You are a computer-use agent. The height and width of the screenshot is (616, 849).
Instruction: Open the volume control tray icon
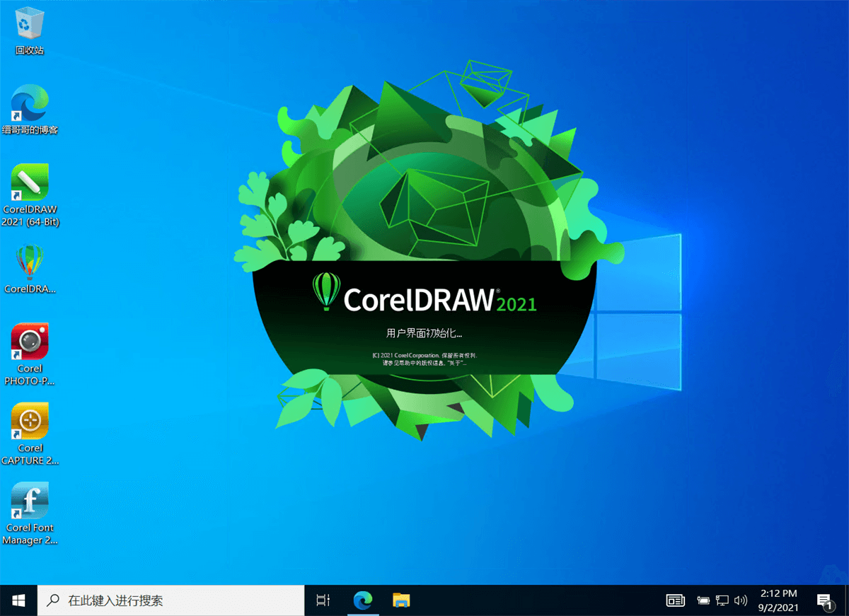[x=741, y=600]
